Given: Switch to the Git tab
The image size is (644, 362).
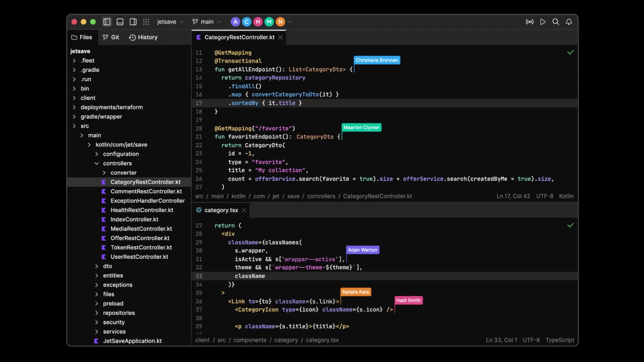Looking at the screenshot, I should [x=111, y=37].
